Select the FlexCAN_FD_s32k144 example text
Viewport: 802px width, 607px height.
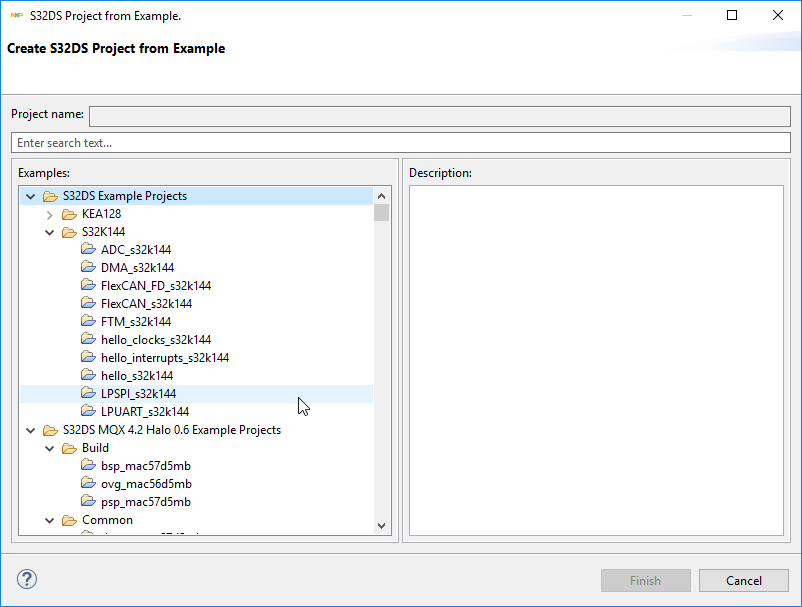tap(156, 285)
